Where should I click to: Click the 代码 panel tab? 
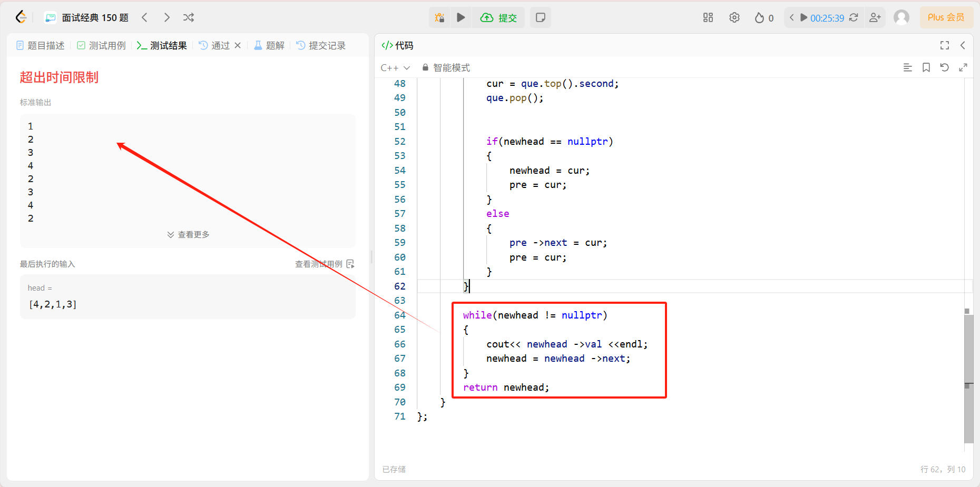click(x=397, y=45)
